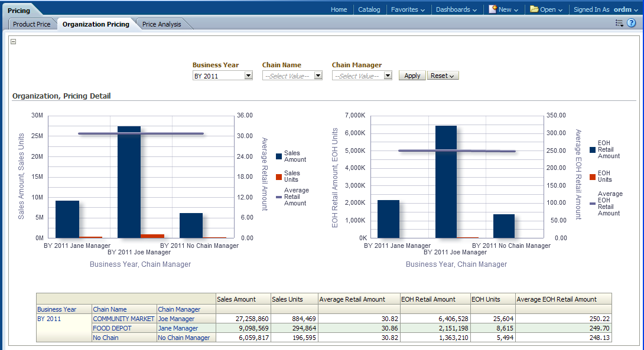Switch to the Product Price tab
The width and height of the screenshot is (644, 350).
click(x=32, y=24)
